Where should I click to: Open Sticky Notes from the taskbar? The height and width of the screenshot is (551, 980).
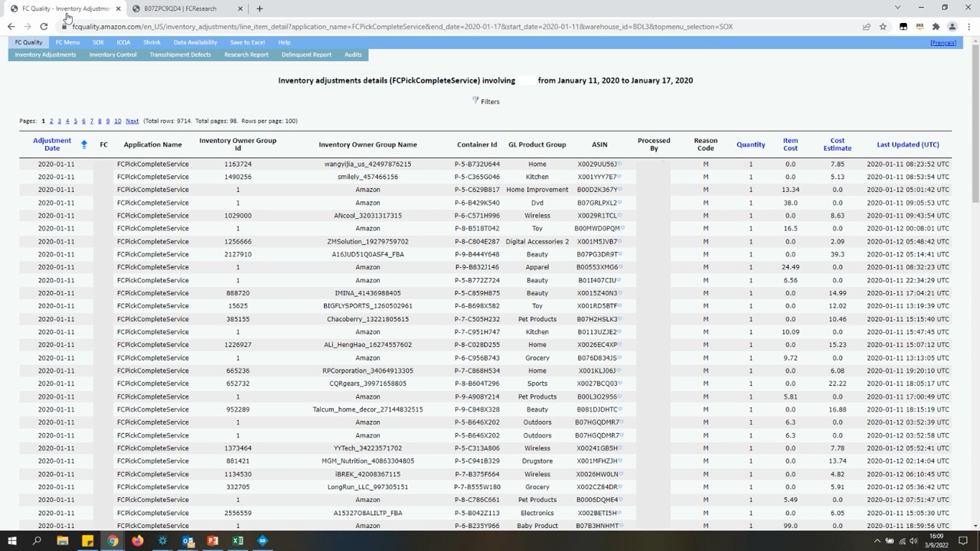coord(87,541)
